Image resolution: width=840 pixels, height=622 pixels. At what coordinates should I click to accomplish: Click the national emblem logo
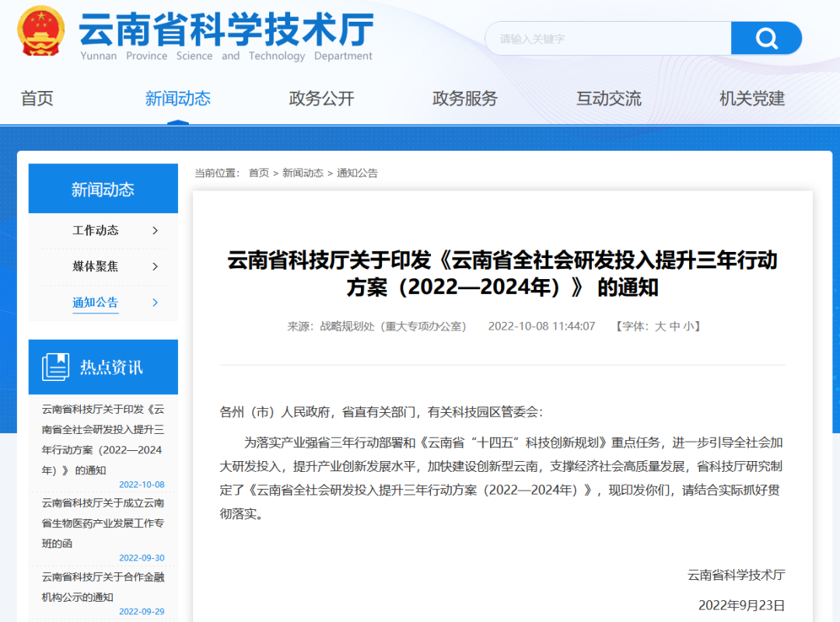click(42, 32)
